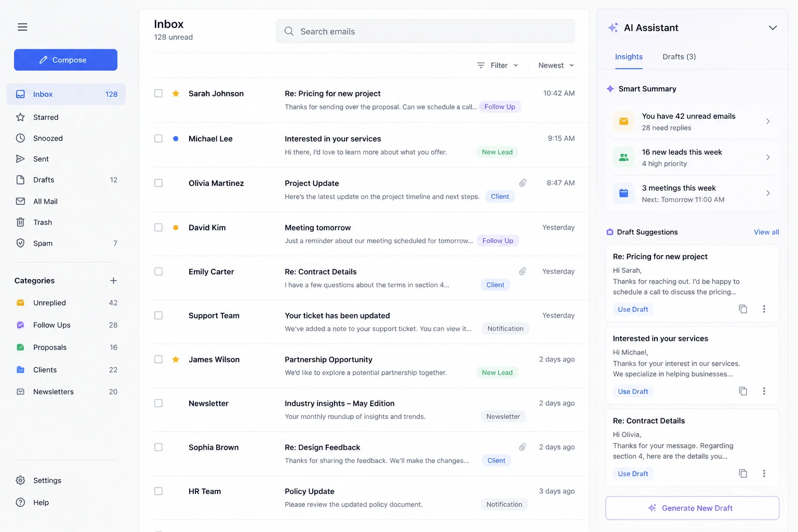Viewport: 798px width, 532px height.
Task: Open the hamburger menu icon
Action: pyautogui.click(x=22, y=27)
